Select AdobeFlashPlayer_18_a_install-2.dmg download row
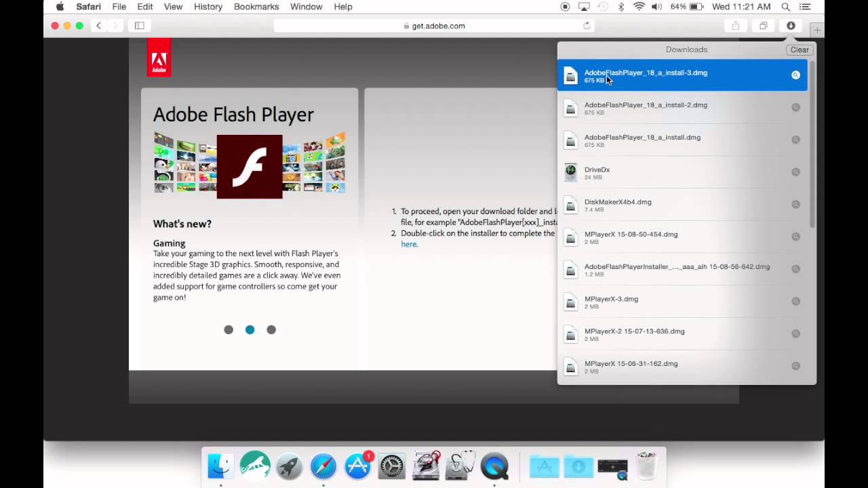The image size is (868, 488). point(682,107)
